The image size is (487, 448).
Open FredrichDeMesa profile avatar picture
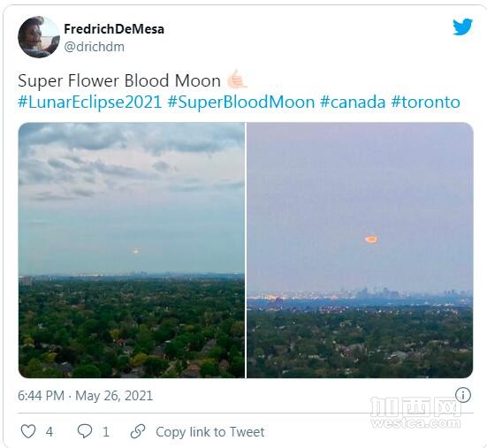(39, 37)
